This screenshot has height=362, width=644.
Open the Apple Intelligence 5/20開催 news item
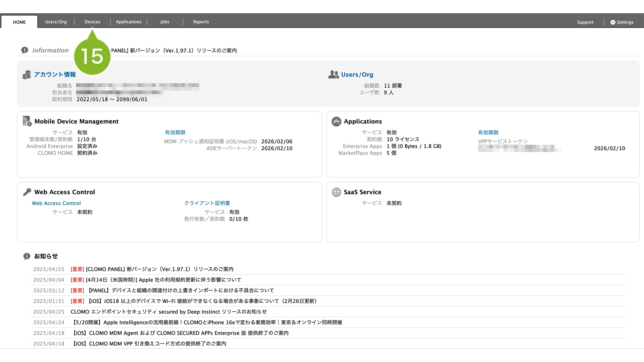(x=206, y=322)
